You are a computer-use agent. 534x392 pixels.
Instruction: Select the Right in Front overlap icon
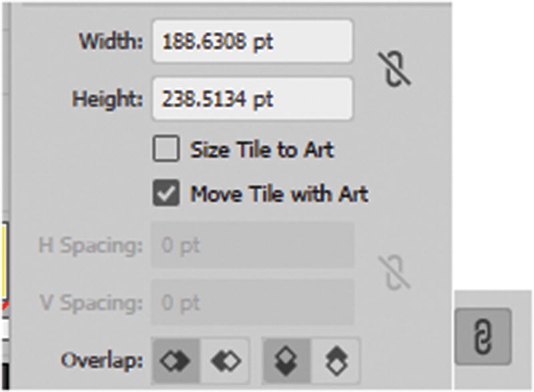pos(225,361)
